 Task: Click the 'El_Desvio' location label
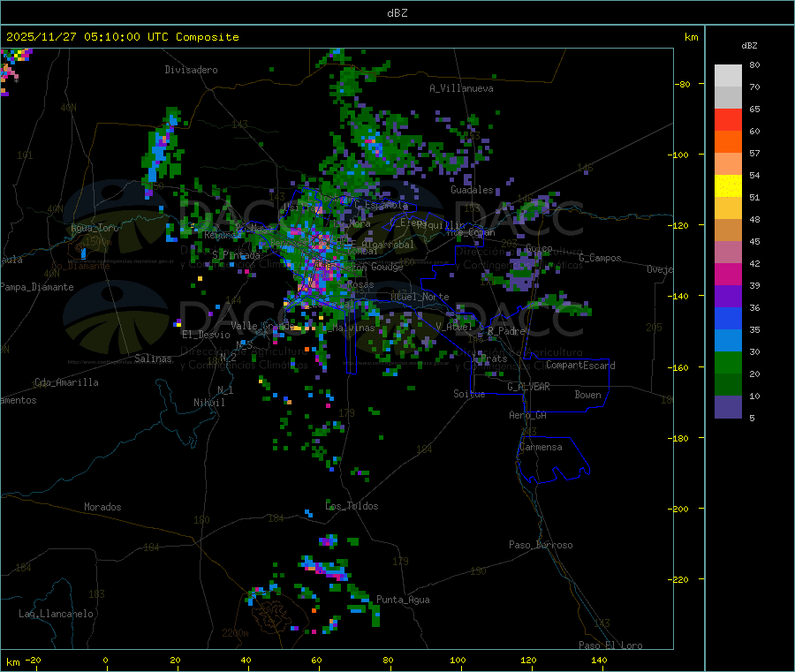tap(206, 335)
